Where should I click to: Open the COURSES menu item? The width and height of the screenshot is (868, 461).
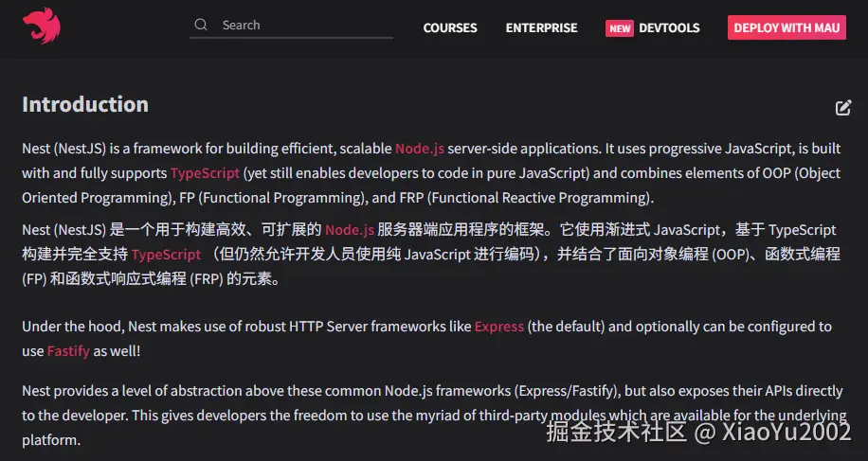click(x=450, y=27)
